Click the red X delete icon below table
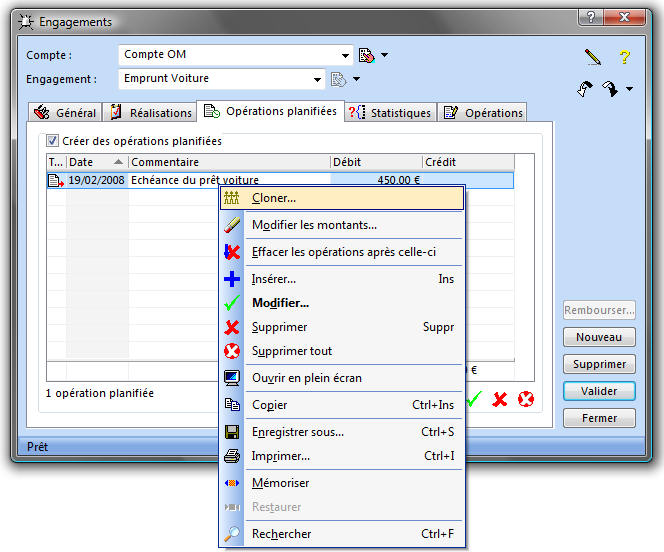This screenshot has width=664, height=552. pyautogui.click(x=500, y=398)
